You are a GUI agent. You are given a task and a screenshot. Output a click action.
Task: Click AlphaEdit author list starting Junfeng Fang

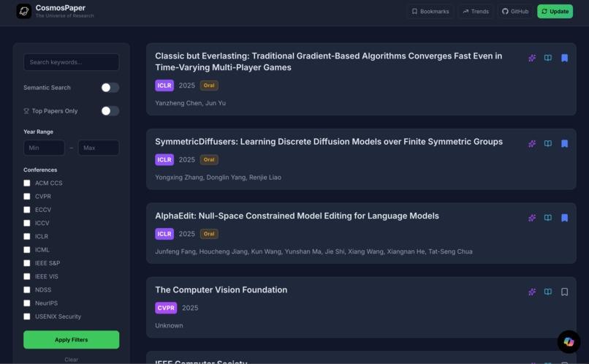pos(313,251)
